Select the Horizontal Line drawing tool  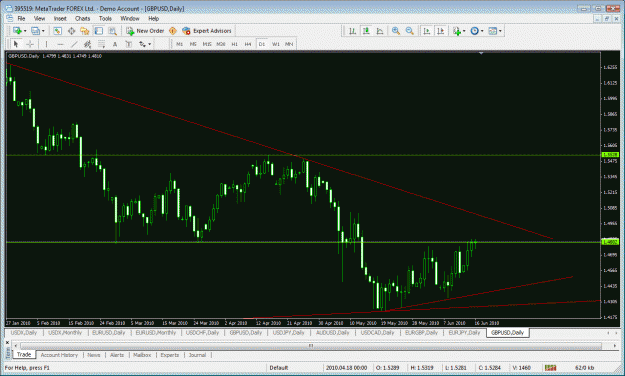tap(60, 44)
